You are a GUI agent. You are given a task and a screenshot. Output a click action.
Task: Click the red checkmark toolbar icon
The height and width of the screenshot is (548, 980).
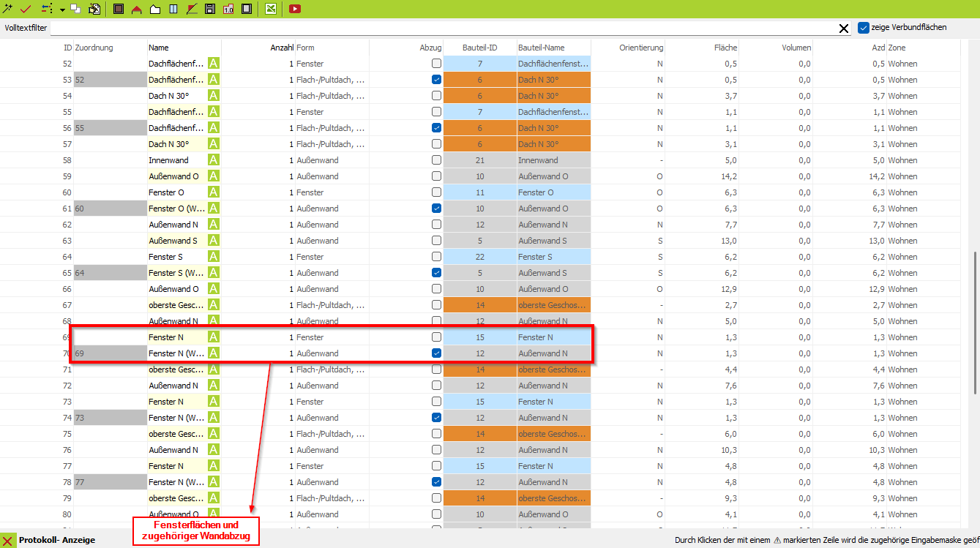tap(26, 9)
